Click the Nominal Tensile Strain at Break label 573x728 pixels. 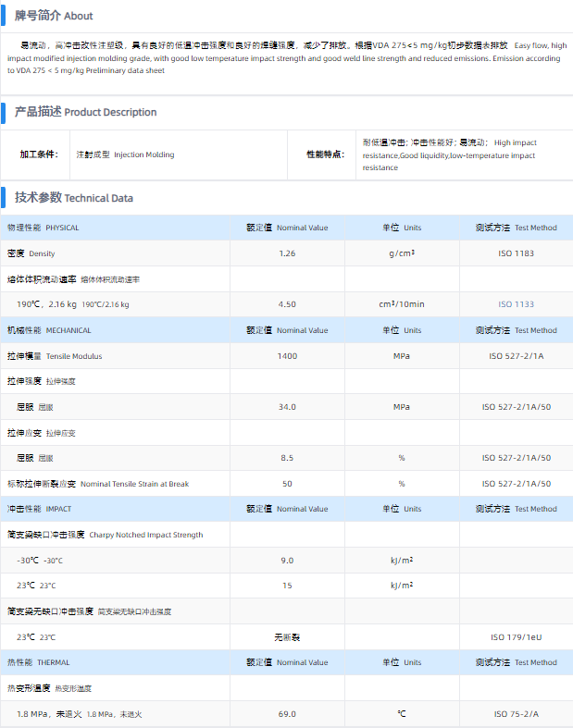(x=97, y=484)
